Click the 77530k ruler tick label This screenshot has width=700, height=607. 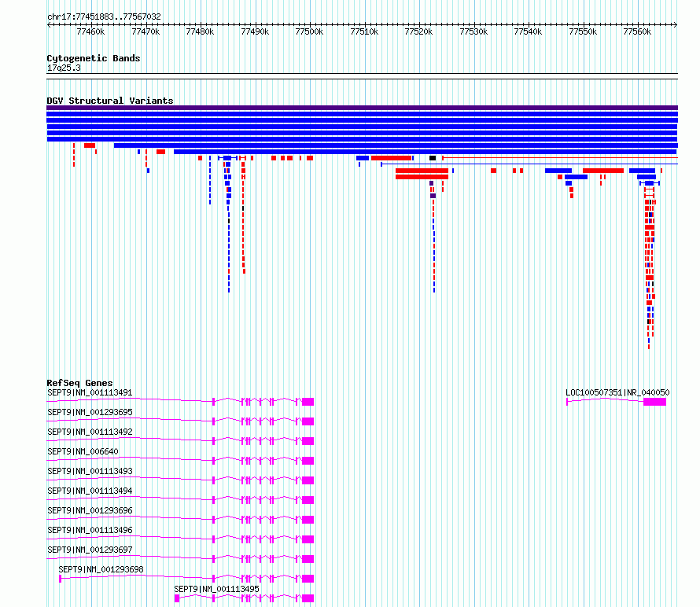click(x=473, y=31)
